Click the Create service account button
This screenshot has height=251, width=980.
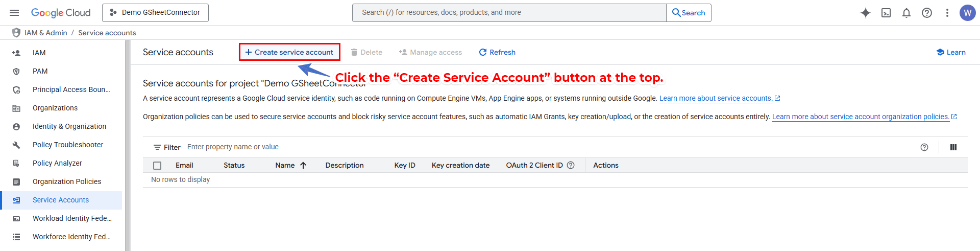[x=289, y=52]
